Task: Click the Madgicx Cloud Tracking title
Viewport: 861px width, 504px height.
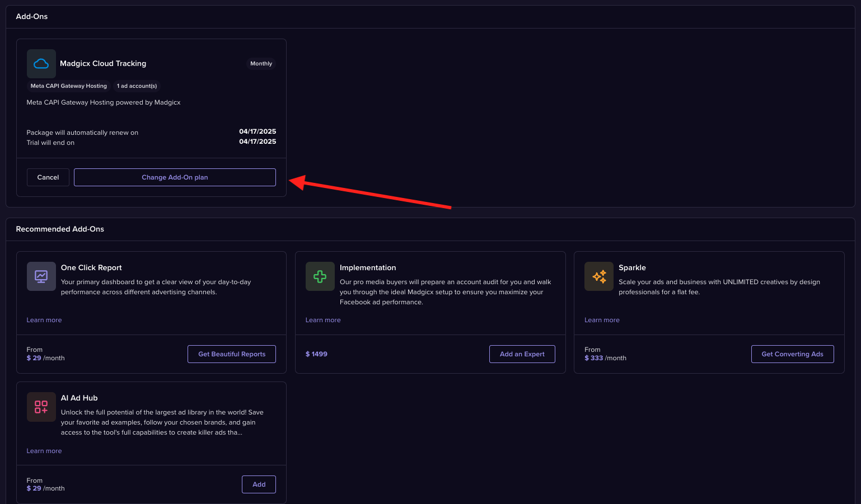Action: (x=103, y=64)
